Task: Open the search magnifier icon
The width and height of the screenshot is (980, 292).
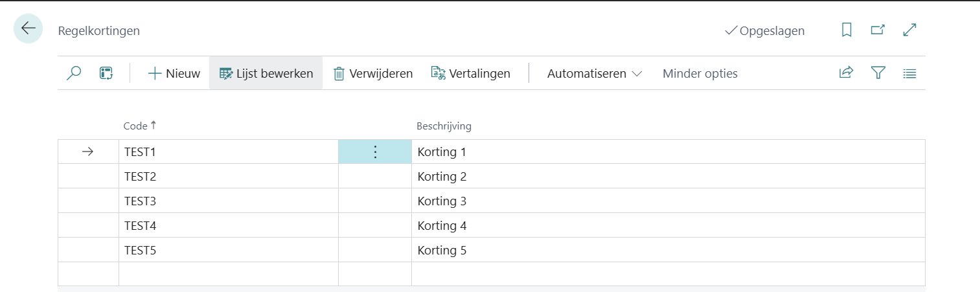Action: pyautogui.click(x=74, y=73)
